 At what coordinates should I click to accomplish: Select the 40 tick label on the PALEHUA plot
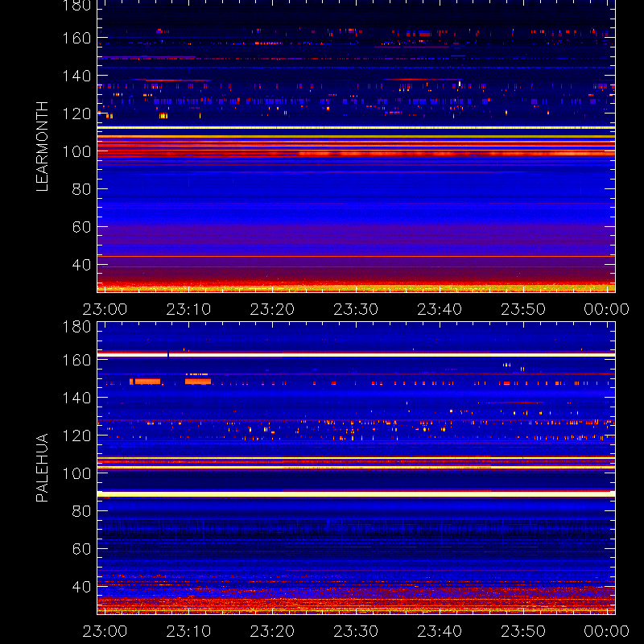point(81,587)
